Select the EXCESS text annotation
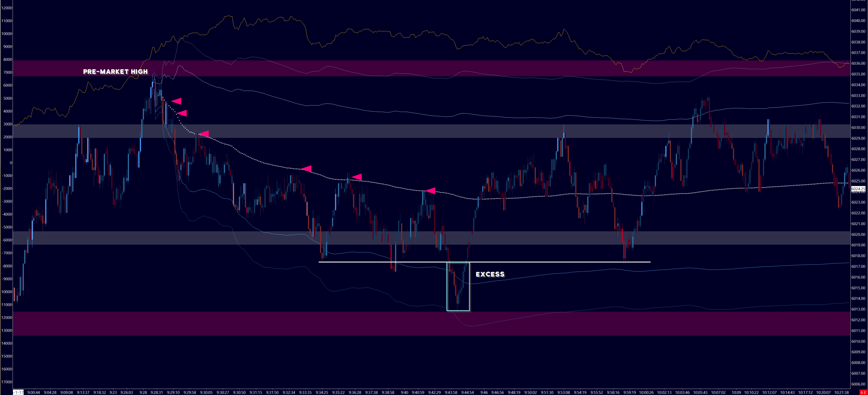Viewport: 868px width, 395px height. (x=490, y=274)
